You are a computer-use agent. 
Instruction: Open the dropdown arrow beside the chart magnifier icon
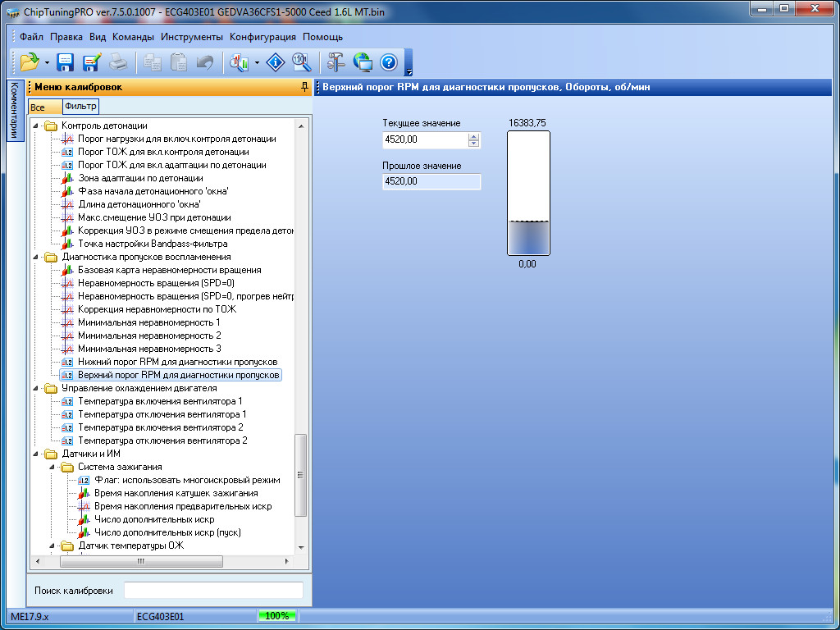258,63
